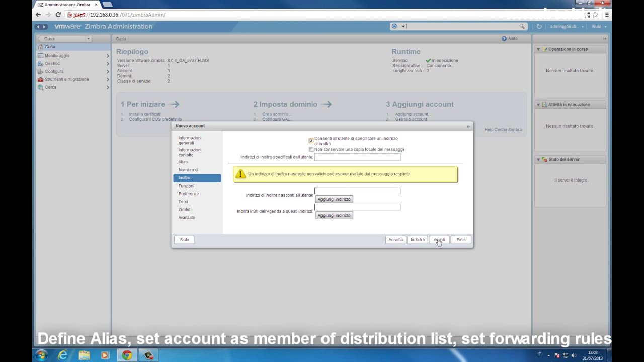Click the hidden forwarding address field

click(x=357, y=191)
